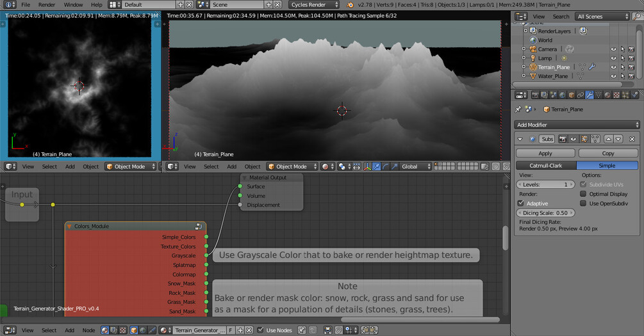Click the outliner search magnifier icon
Screen dimensions: 644x336
(x=638, y=17)
